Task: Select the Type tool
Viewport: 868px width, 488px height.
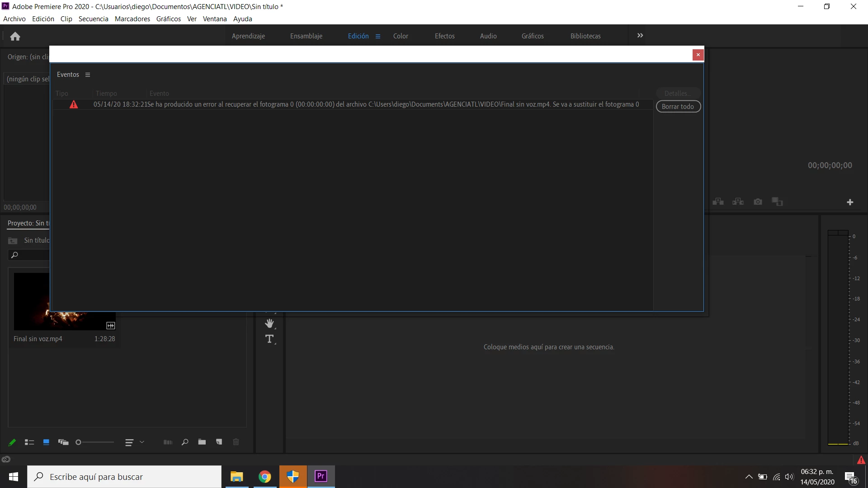Action: [270, 339]
